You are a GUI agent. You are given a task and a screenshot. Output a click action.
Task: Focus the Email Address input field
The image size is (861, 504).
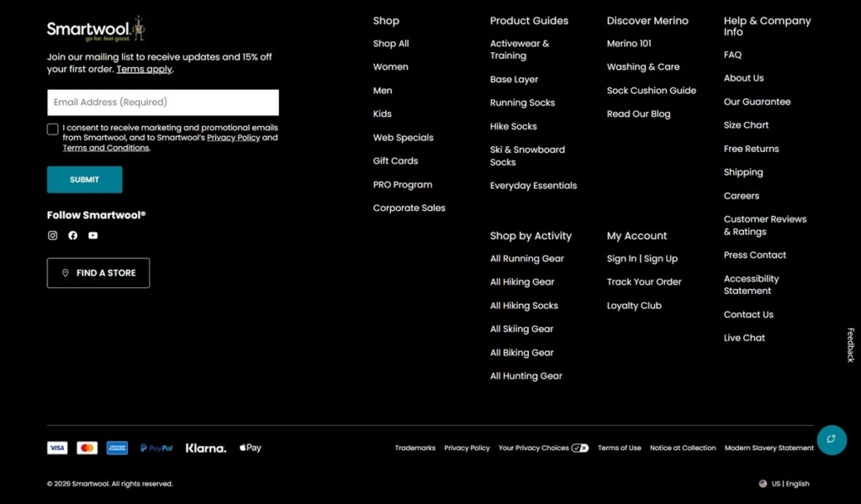(163, 102)
